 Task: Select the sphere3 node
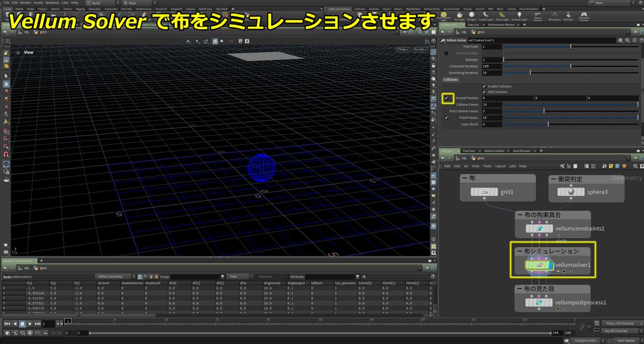(570, 192)
